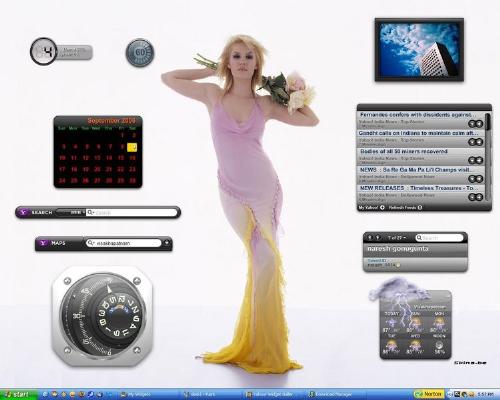Image resolution: width=500 pixels, height=400 pixels.
Task: Open 'Bodies of all 50 miners recovered' headline
Action: click(404, 151)
